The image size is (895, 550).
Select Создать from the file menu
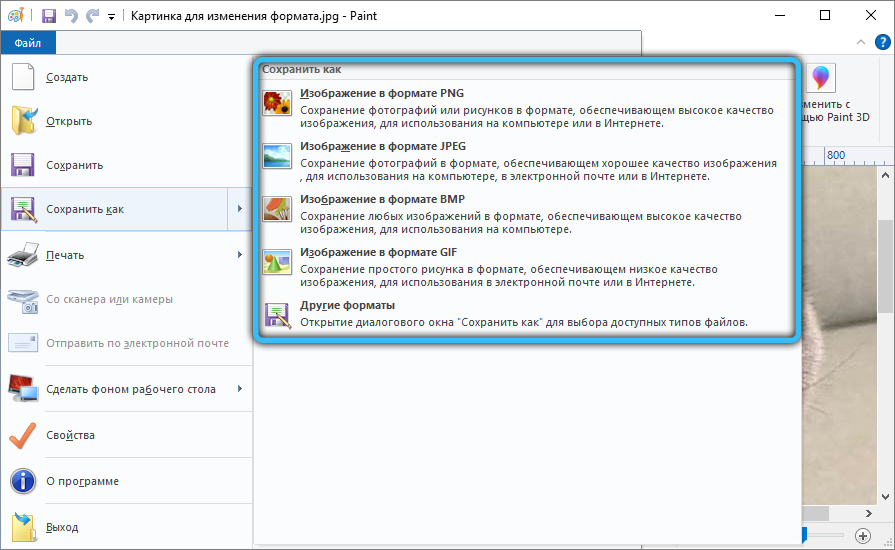67,77
